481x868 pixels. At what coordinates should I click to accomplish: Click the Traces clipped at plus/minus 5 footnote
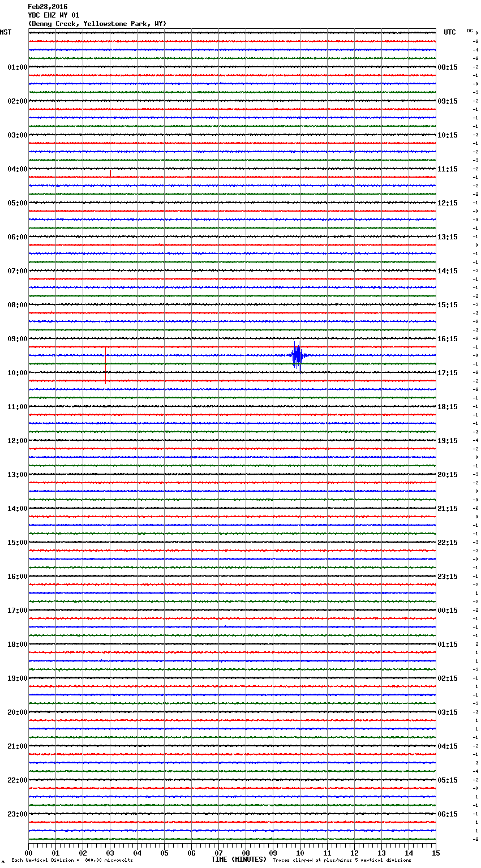coord(342,860)
